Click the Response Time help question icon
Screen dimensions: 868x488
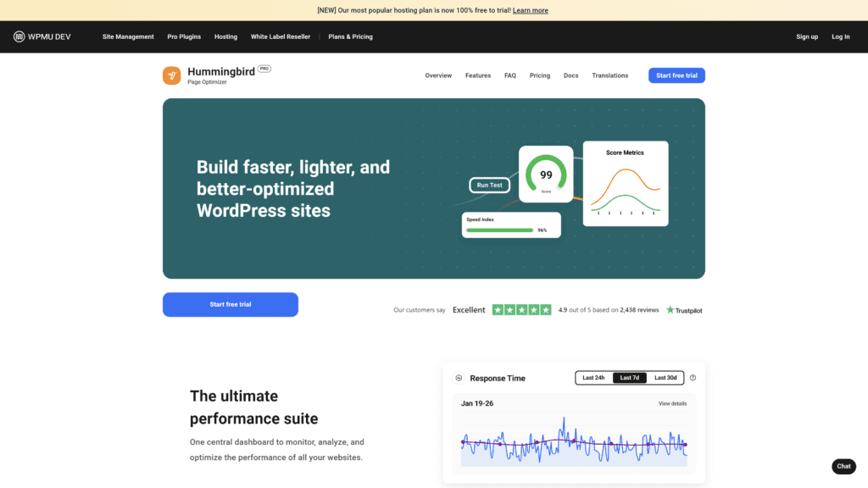click(x=693, y=378)
